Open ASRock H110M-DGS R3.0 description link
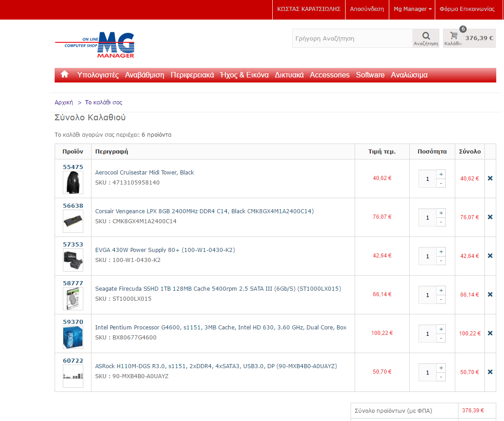Viewport: 504px width, 421px height. pyautogui.click(x=216, y=366)
